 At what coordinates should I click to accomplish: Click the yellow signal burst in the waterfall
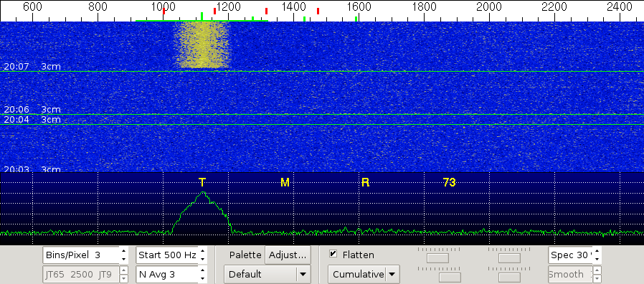(202, 45)
